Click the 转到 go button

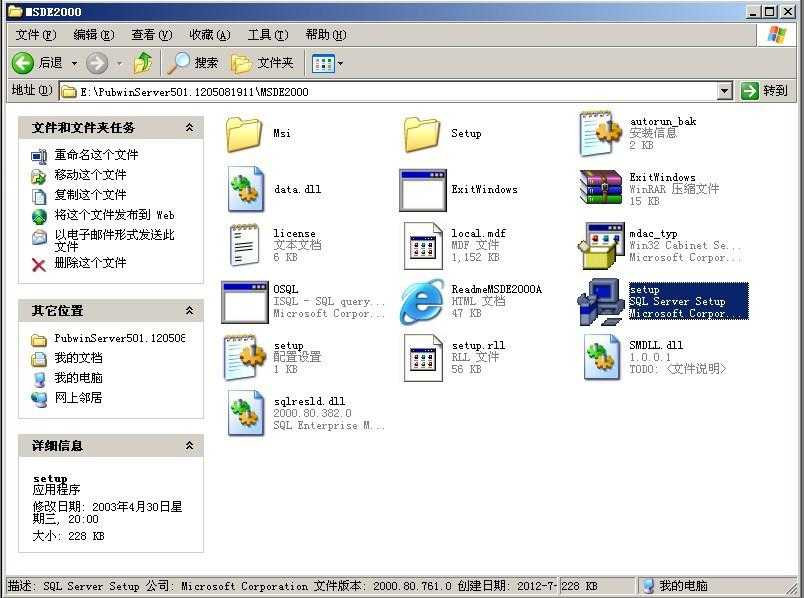pos(765,91)
